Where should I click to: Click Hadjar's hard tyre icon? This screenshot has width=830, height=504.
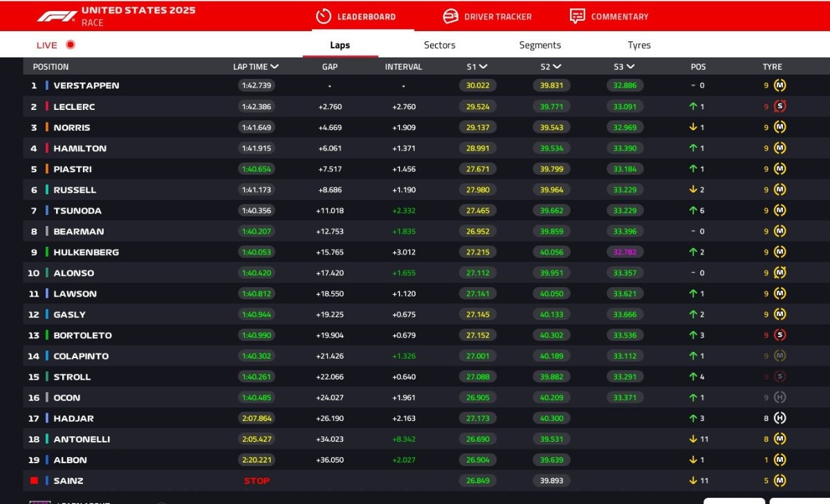pyautogui.click(x=780, y=418)
